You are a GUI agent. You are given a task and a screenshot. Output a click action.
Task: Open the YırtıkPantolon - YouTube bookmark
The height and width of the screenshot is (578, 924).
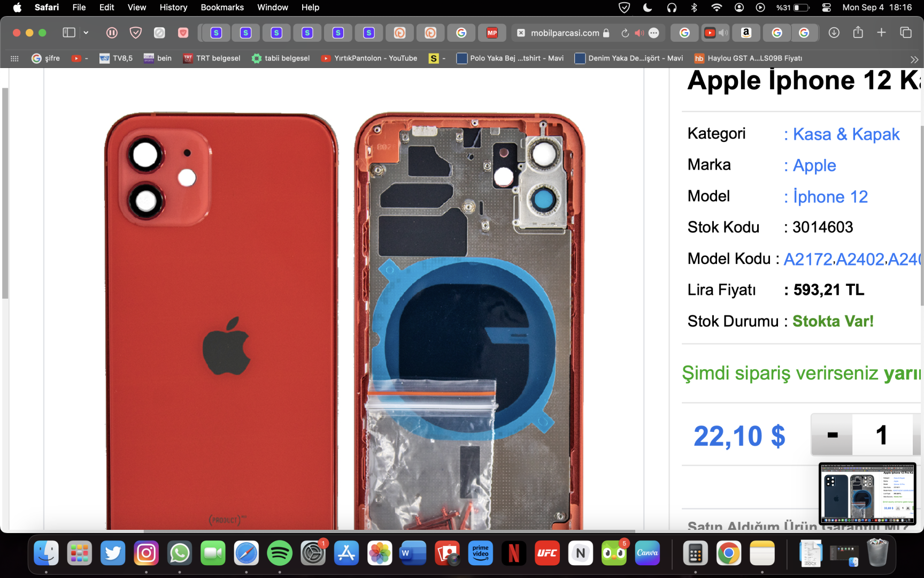(x=369, y=58)
